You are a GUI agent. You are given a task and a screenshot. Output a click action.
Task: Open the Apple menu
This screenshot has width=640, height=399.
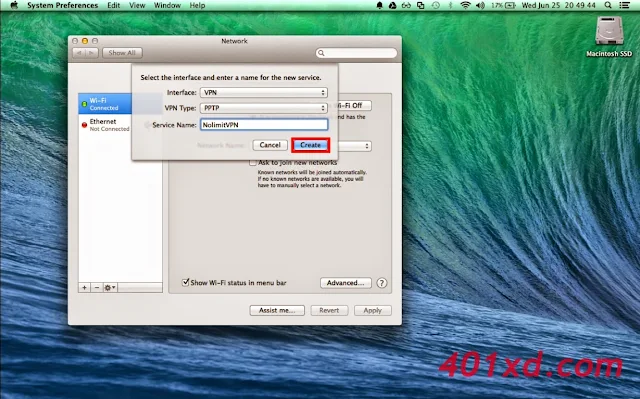point(14,5)
